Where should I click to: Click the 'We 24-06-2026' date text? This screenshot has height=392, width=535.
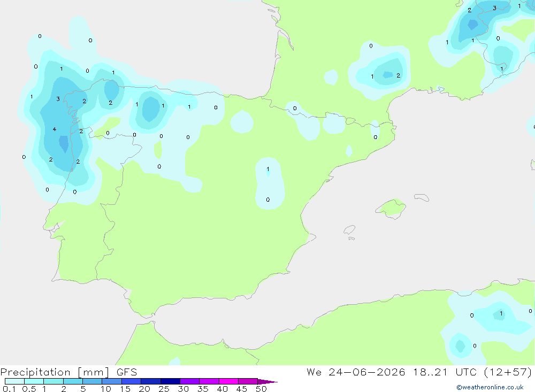pyautogui.click(x=356, y=372)
